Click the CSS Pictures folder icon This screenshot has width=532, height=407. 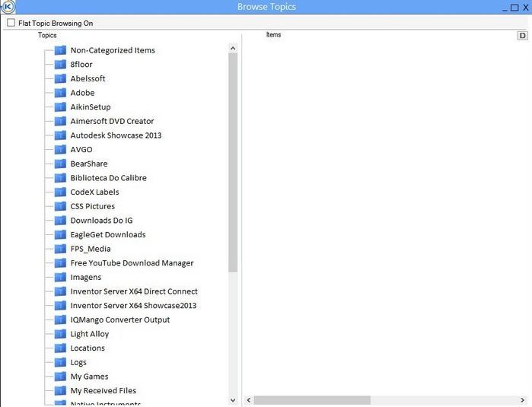[x=60, y=207]
